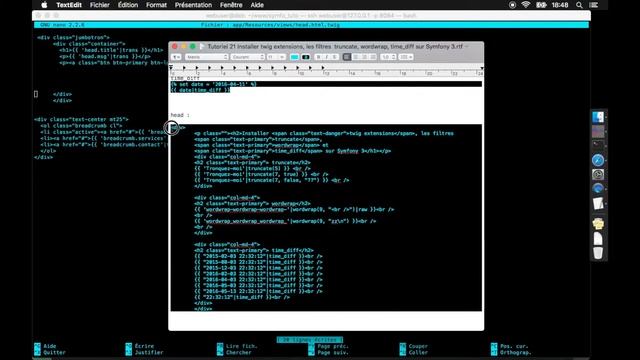Click the 'head :' label in document
The width and height of the screenshot is (640, 360).
pyautogui.click(x=180, y=115)
